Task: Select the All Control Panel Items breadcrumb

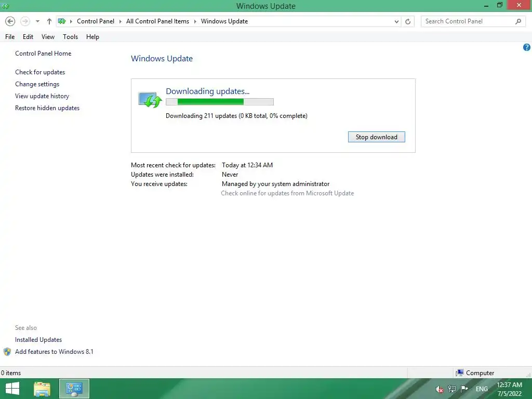Action: (157, 21)
